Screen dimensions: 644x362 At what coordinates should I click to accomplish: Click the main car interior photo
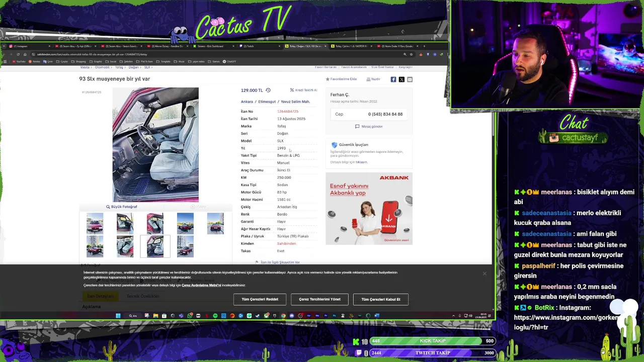(x=155, y=145)
